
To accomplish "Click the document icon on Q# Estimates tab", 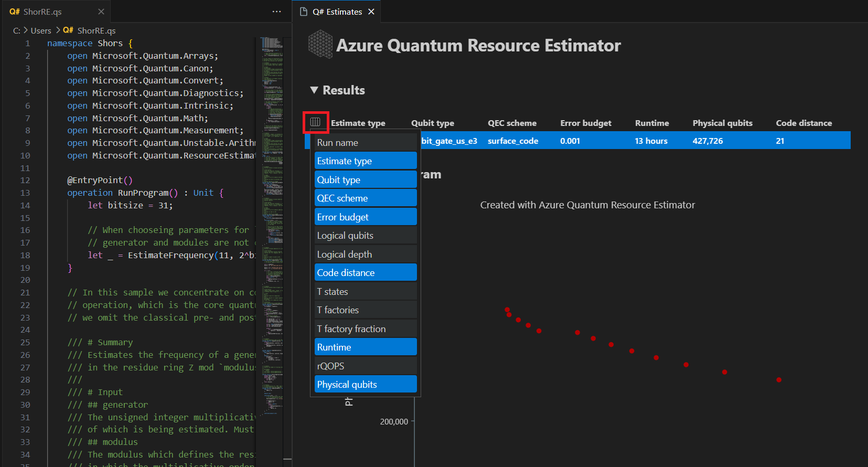I will (x=303, y=12).
